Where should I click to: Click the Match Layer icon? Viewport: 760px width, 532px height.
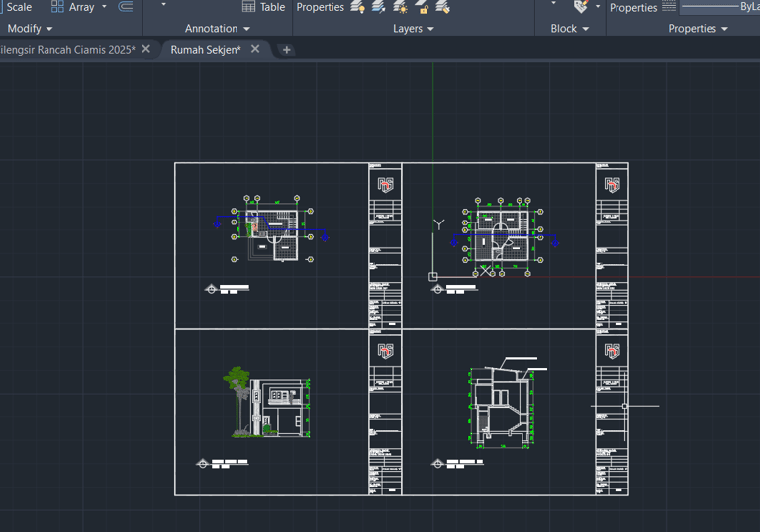(442, 7)
